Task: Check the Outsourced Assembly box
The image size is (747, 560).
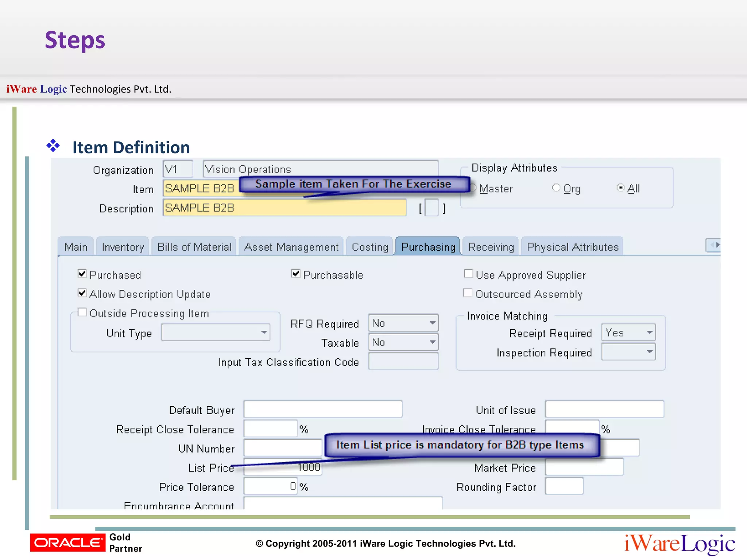Action: click(468, 293)
